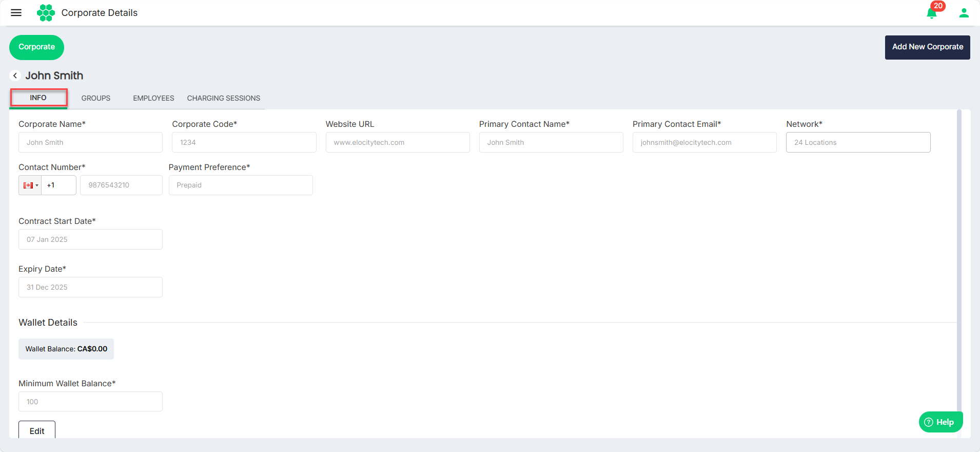
Task: Open the hamburger navigation menu
Action: click(x=16, y=13)
